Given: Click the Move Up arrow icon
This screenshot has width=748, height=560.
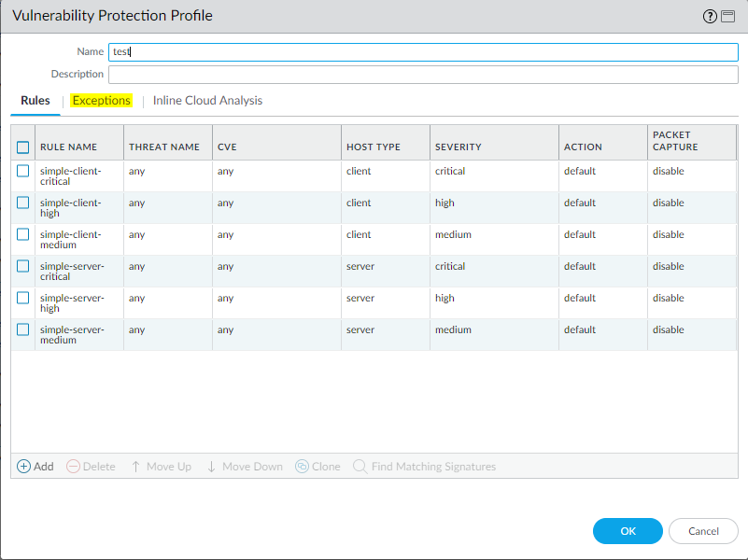Looking at the screenshot, I should 135,467.
